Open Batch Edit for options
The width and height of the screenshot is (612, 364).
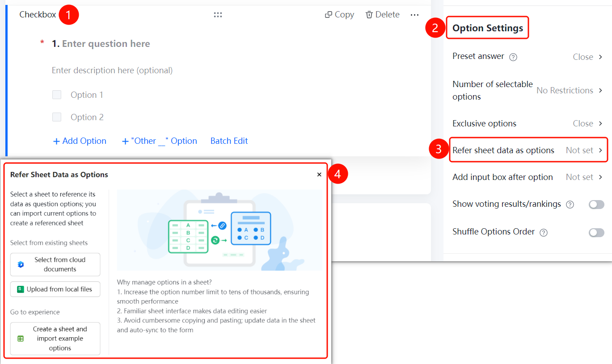pyautogui.click(x=229, y=141)
